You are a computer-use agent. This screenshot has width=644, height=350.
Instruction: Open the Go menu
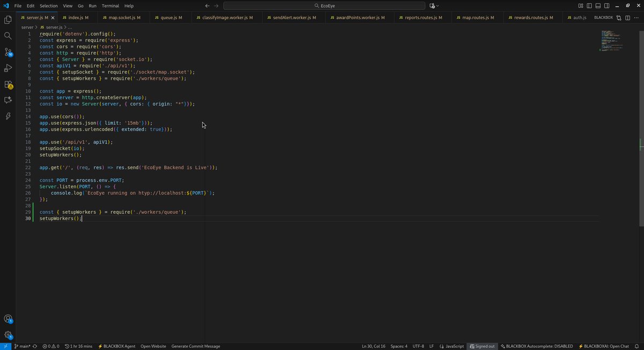(80, 5)
